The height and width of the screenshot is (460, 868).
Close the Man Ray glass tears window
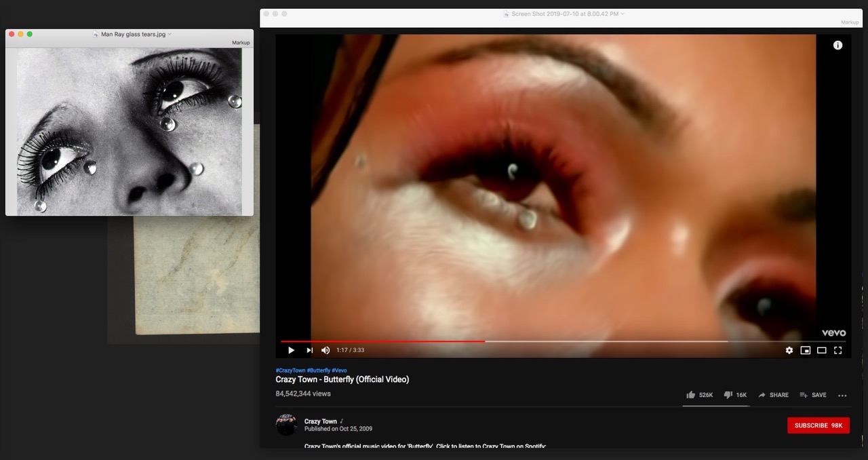[x=12, y=34]
